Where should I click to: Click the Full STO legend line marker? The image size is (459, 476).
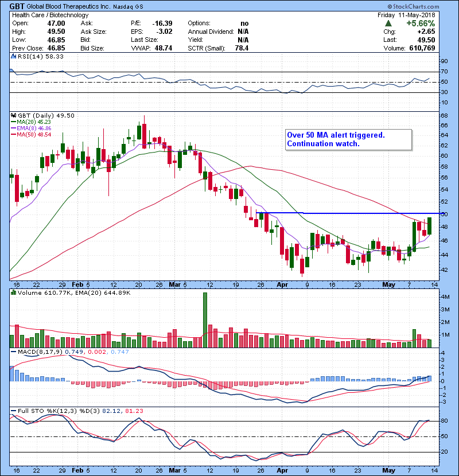(13, 411)
